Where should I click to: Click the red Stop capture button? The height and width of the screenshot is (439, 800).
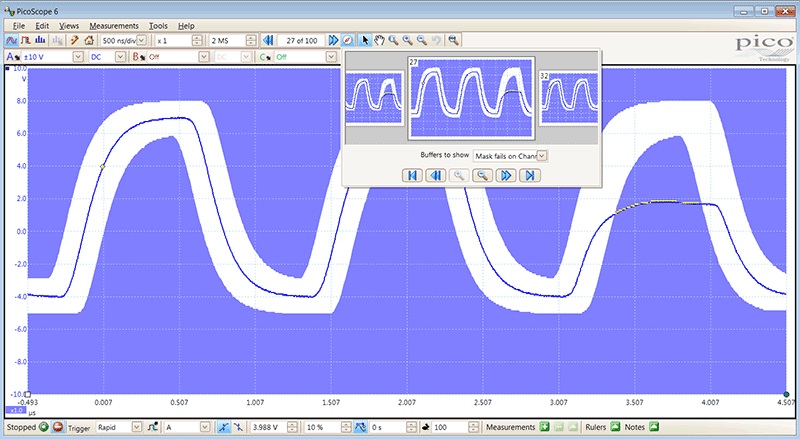58,428
